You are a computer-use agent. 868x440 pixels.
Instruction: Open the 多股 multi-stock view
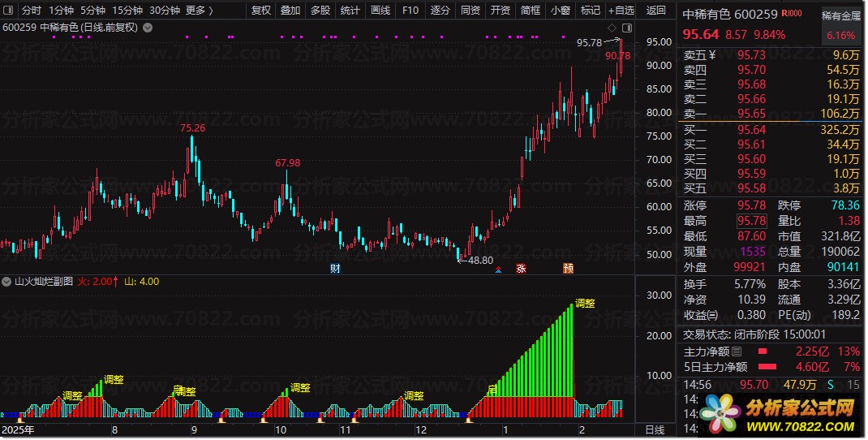320,10
